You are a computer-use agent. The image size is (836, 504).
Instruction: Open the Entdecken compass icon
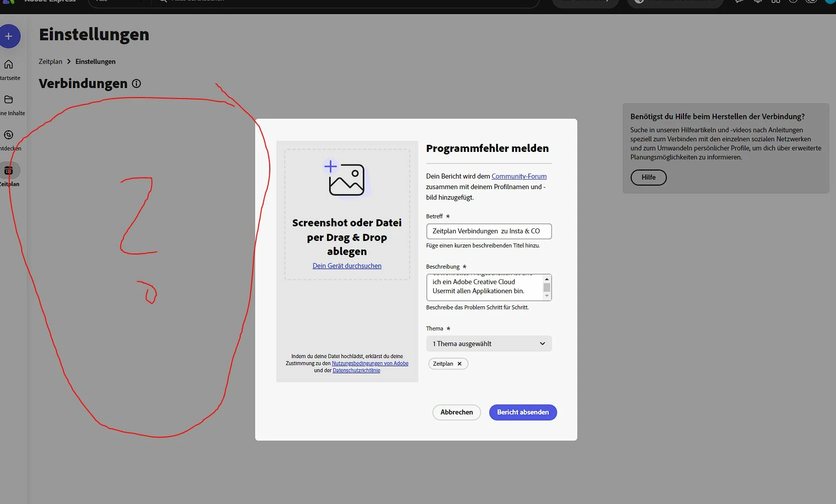tap(9, 135)
